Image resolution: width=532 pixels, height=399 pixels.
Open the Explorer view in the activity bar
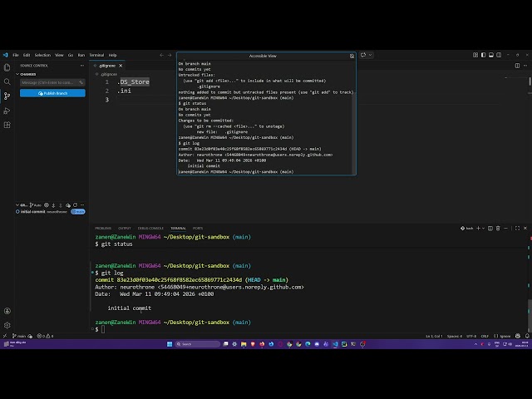pyautogui.click(x=7, y=67)
